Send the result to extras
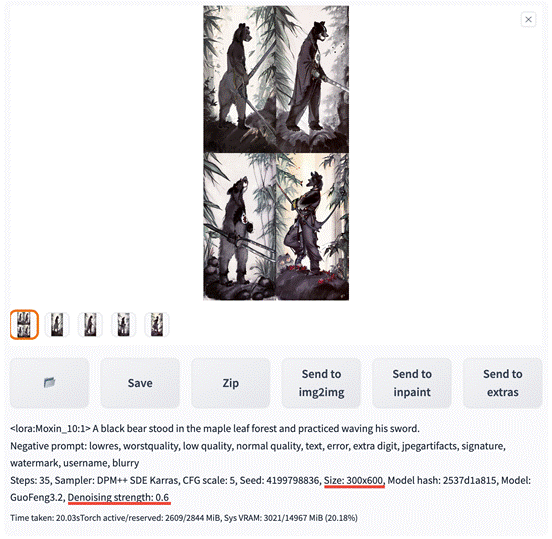 tap(502, 383)
